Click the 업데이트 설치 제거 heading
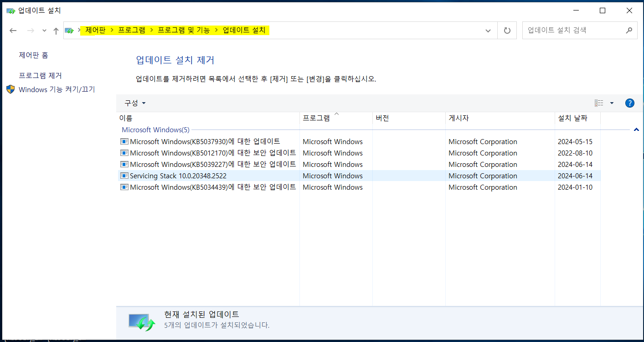 click(175, 60)
